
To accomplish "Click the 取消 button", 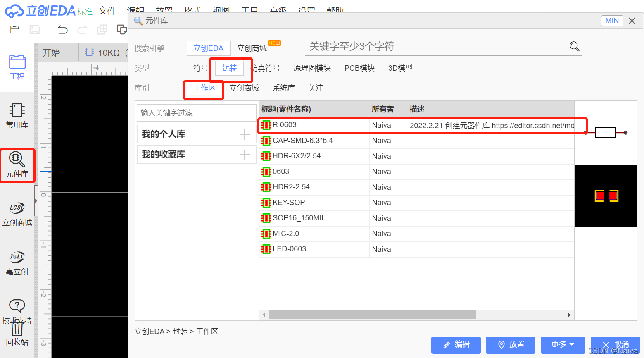I will [x=615, y=345].
